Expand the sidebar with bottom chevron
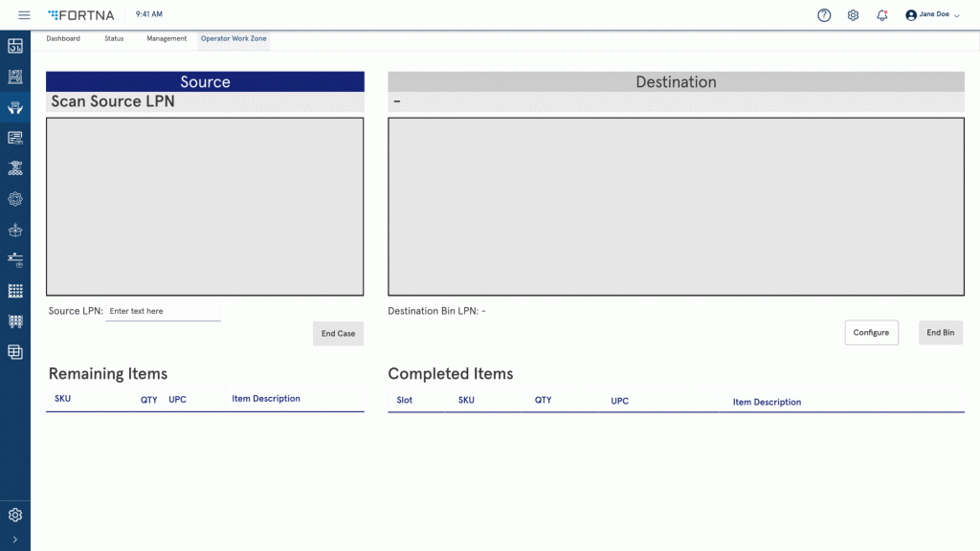 pyautogui.click(x=15, y=540)
